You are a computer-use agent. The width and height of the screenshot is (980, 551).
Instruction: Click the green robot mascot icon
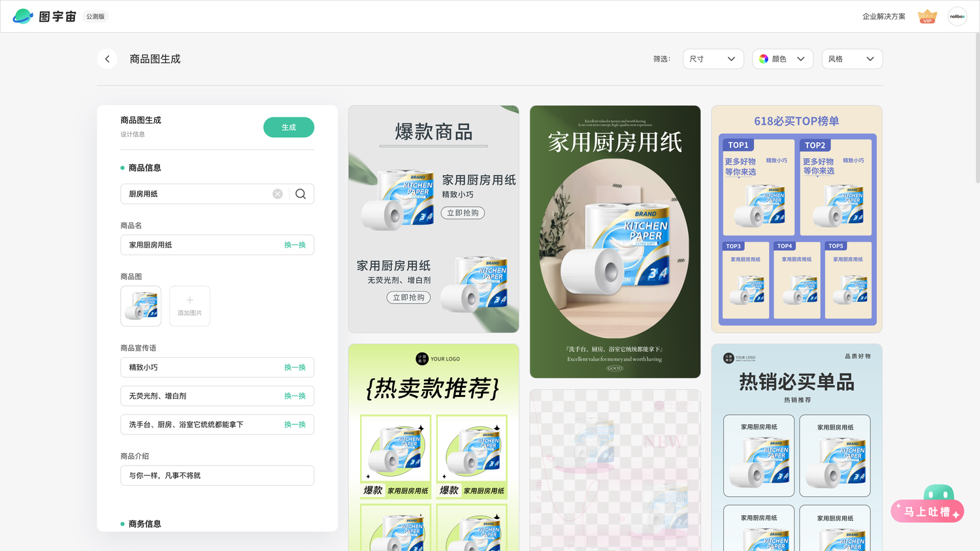[x=938, y=494]
